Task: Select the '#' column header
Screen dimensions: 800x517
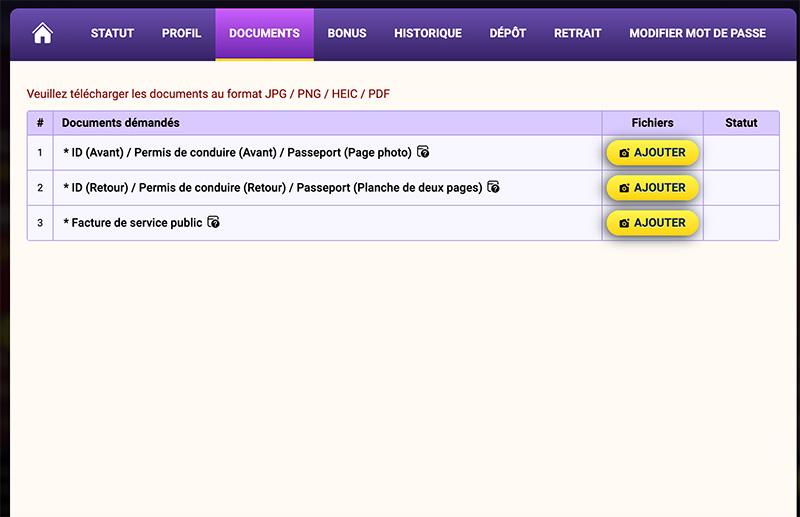Action: (40, 122)
